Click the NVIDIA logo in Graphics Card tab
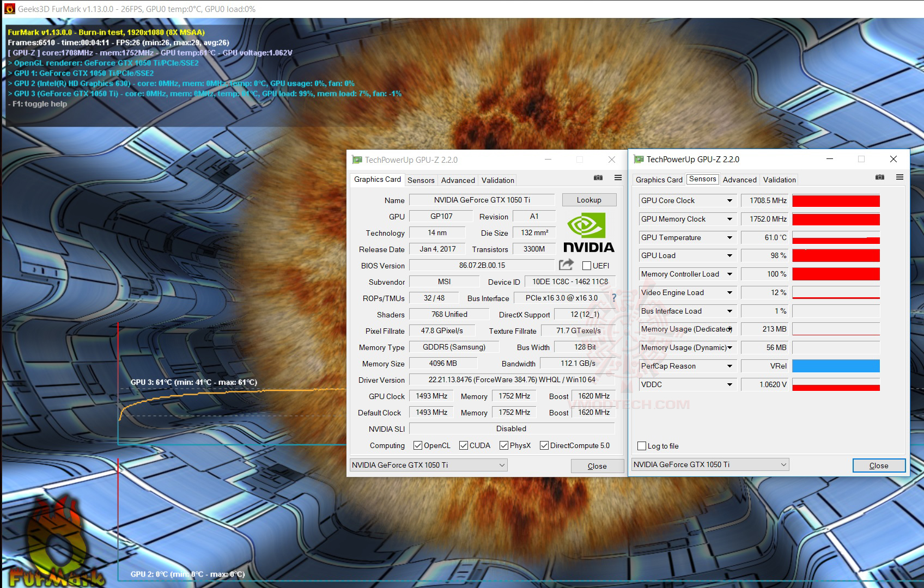Viewport: 924px width, 588px height. [588, 232]
